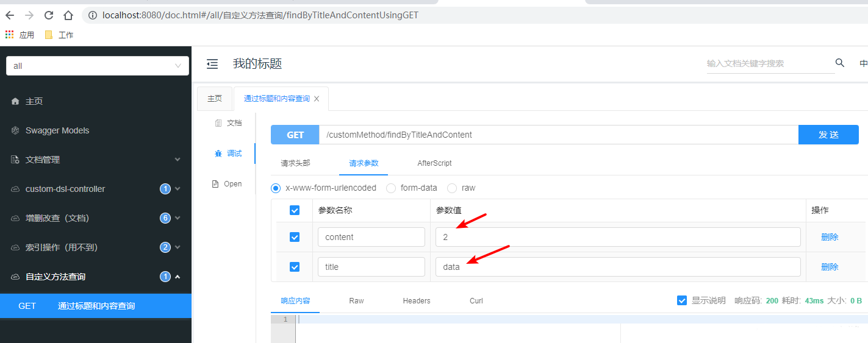Select the form-data radio button
This screenshot has height=343, width=868.
pos(391,188)
